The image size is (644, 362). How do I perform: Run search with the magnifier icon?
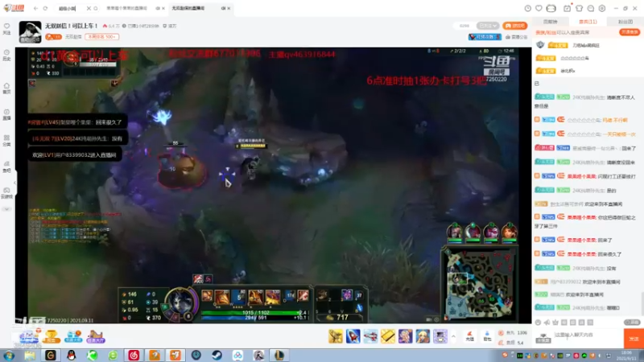point(96,8)
